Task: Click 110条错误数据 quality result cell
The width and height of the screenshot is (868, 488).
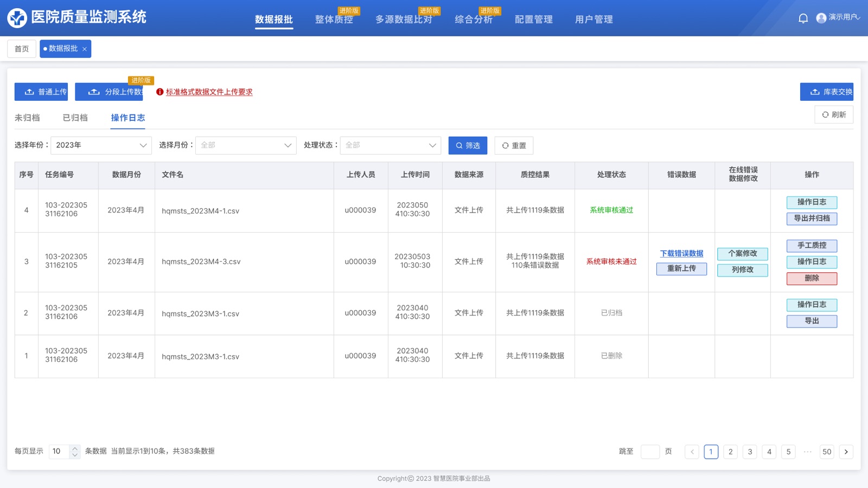Action: coord(535,266)
